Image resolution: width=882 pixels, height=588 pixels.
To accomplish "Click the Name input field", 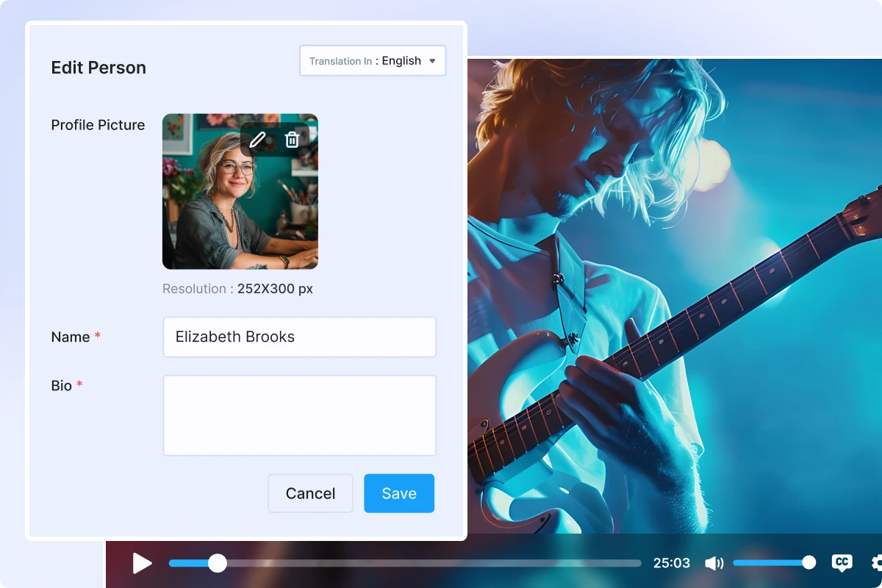I will coord(299,337).
